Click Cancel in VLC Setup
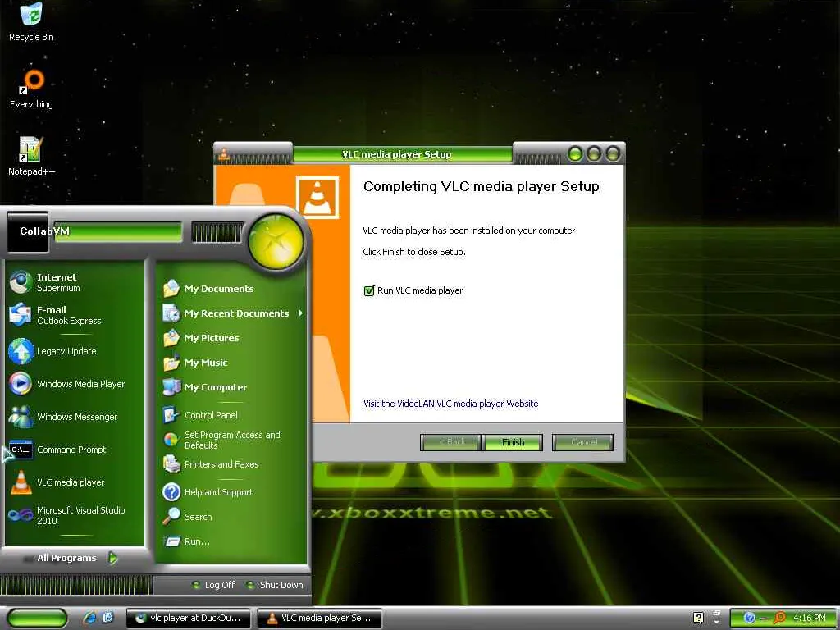Image resolution: width=840 pixels, height=630 pixels. coord(583,442)
